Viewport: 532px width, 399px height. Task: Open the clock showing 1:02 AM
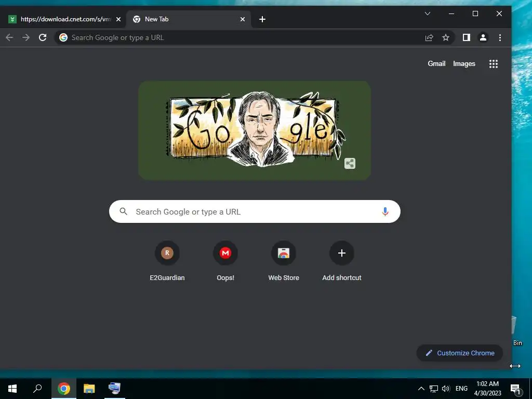tap(487, 389)
